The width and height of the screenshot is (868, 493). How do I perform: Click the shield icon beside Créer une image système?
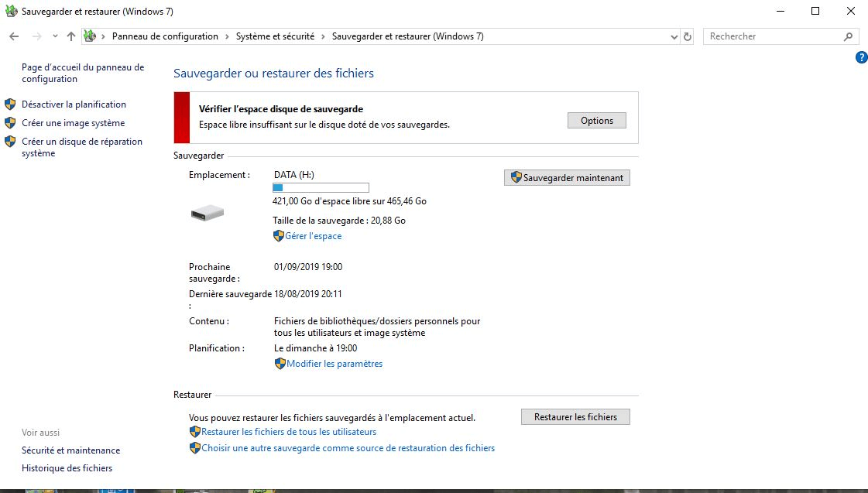9,122
